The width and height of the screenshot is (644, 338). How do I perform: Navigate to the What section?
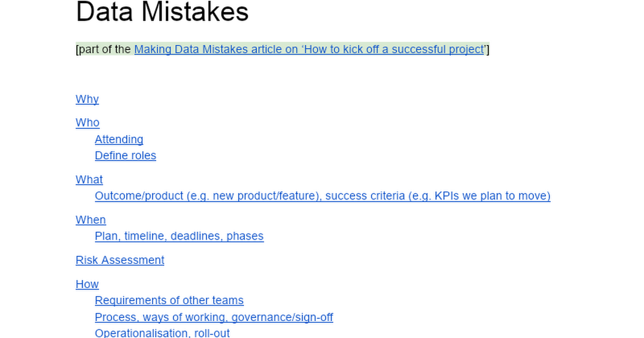(89, 180)
